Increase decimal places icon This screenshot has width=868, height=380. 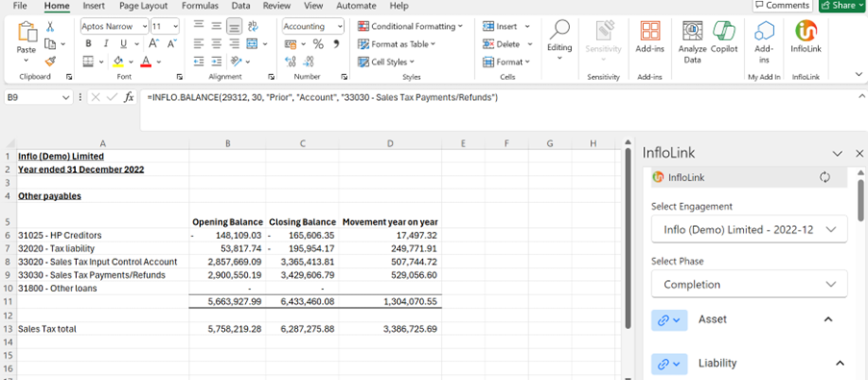click(x=290, y=62)
